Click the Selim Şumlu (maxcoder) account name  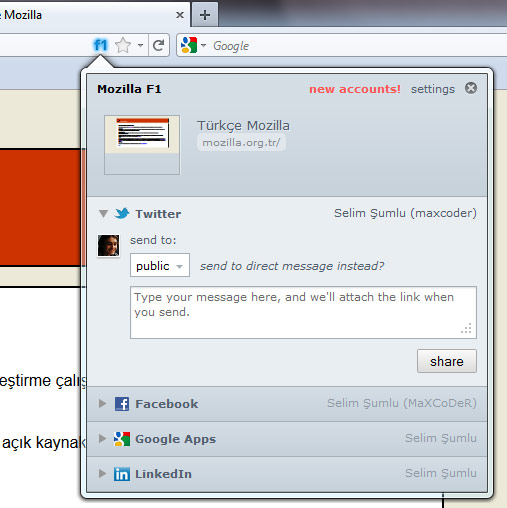tap(405, 213)
